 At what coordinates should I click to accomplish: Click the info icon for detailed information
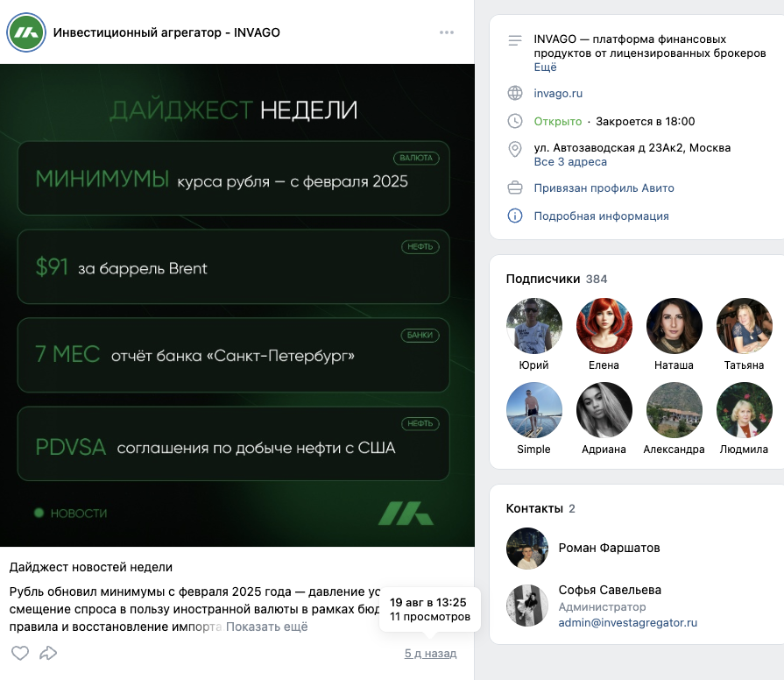click(x=515, y=216)
